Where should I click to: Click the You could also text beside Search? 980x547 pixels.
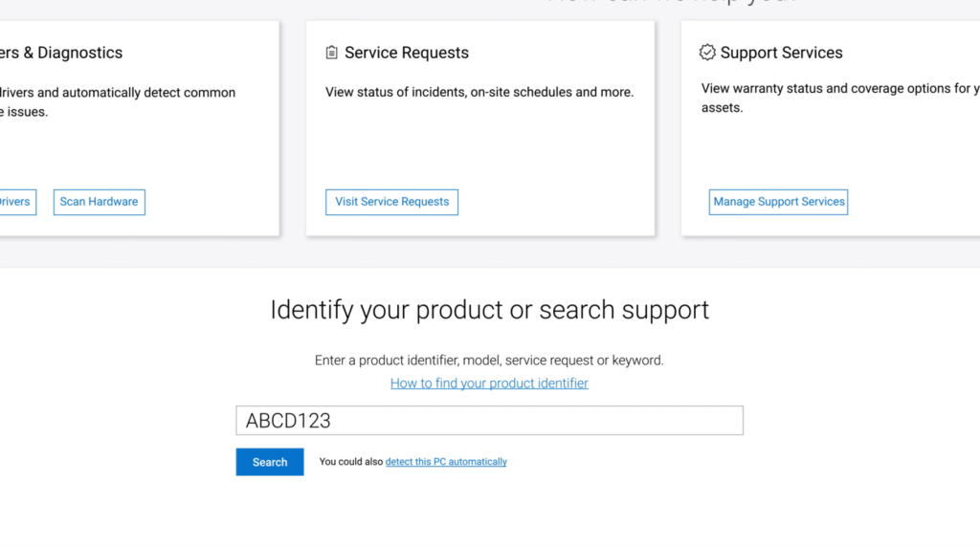(x=350, y=462)
